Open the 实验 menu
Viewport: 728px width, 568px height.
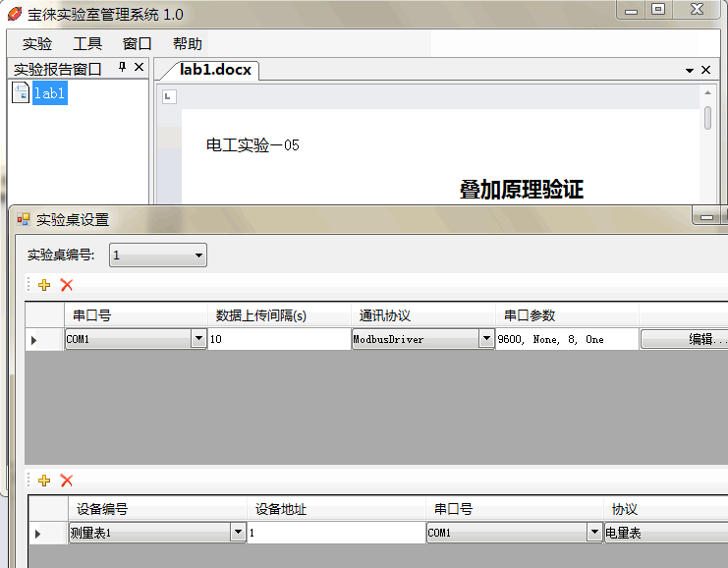tap(37, 43)
